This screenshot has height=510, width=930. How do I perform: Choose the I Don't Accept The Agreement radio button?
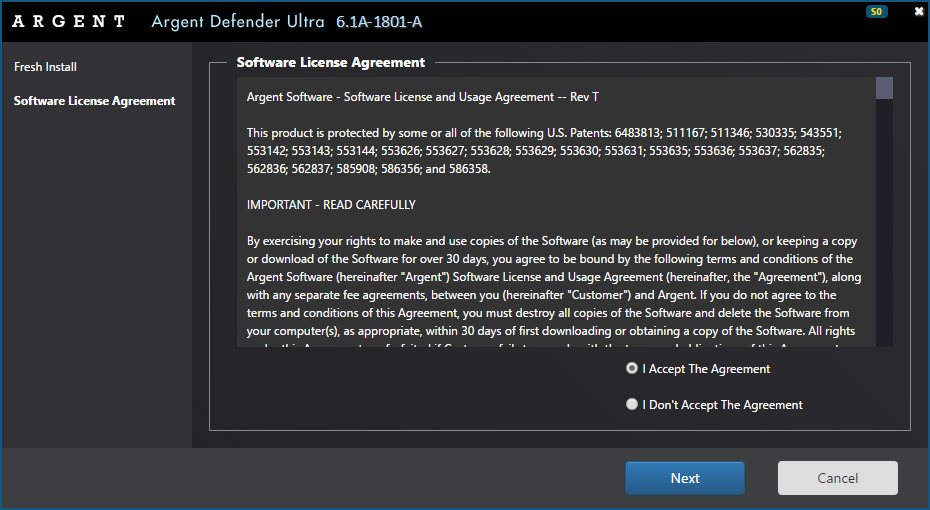[x=631, y=405]
